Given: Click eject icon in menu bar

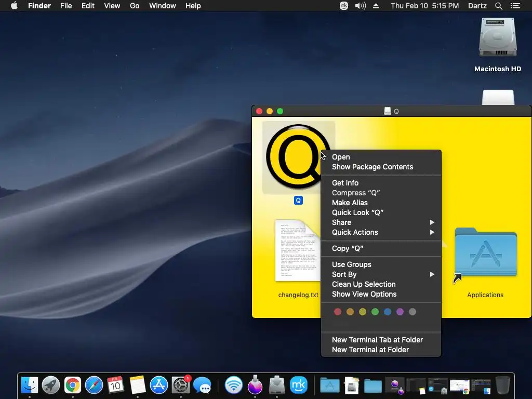Looking at the screenshot, I should [x=376, y=6].
